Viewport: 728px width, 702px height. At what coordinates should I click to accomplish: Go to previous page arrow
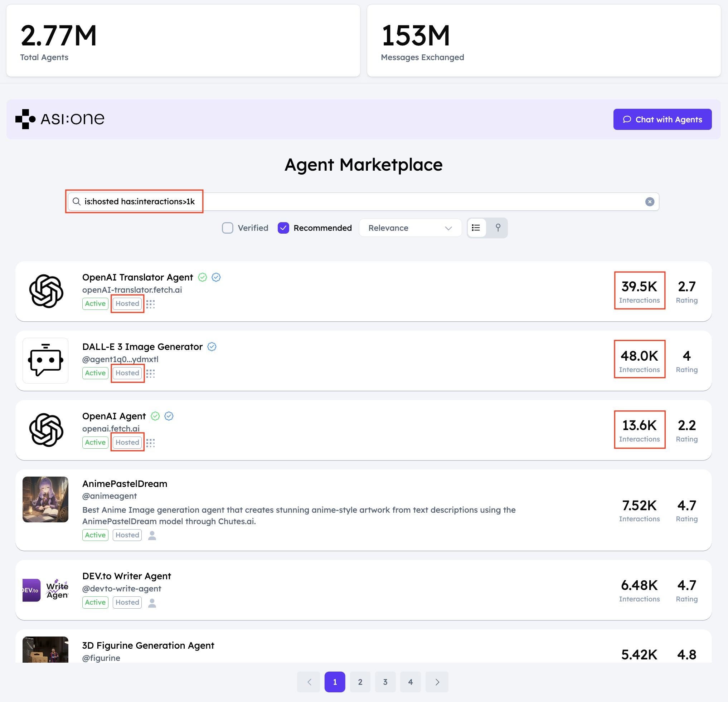point(309,682)
